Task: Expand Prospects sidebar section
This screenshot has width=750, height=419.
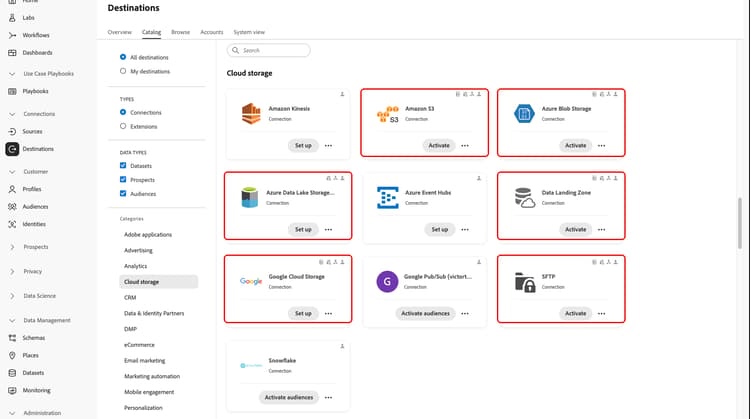Action: tap(12, 247)
